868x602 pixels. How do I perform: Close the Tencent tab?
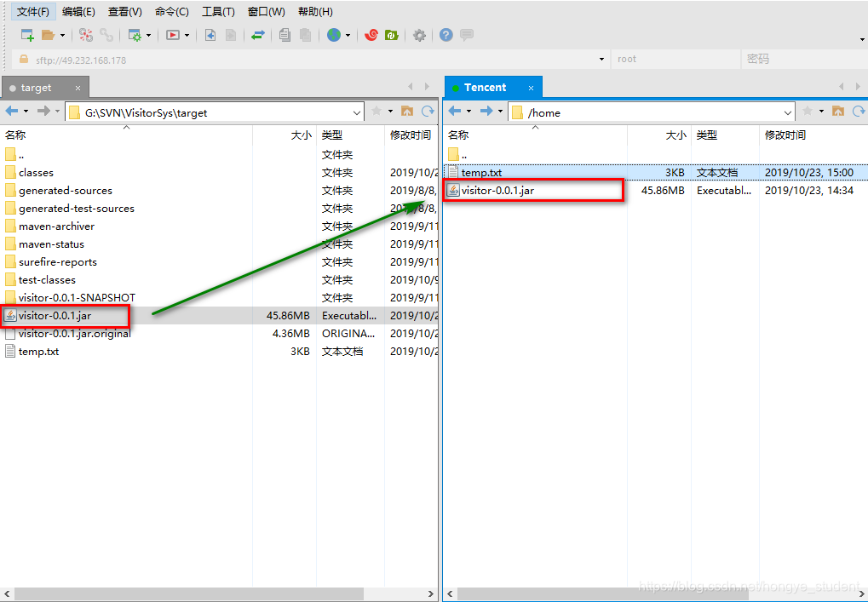point(531,88)
